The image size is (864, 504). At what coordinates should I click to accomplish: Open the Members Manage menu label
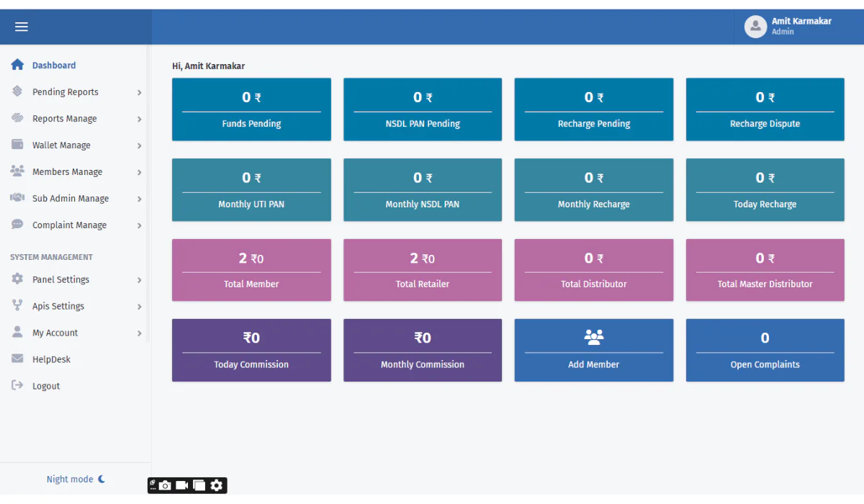(x=67, y=172)
